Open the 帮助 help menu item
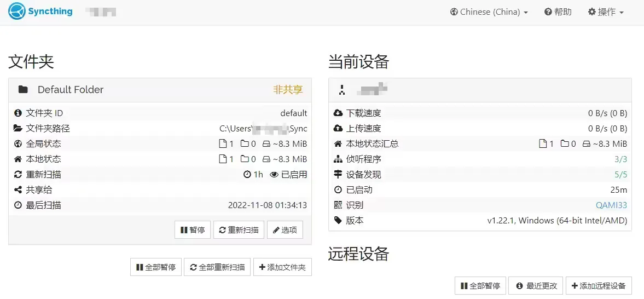This screenshot has height=299, width=644. [x=558, y=12]
